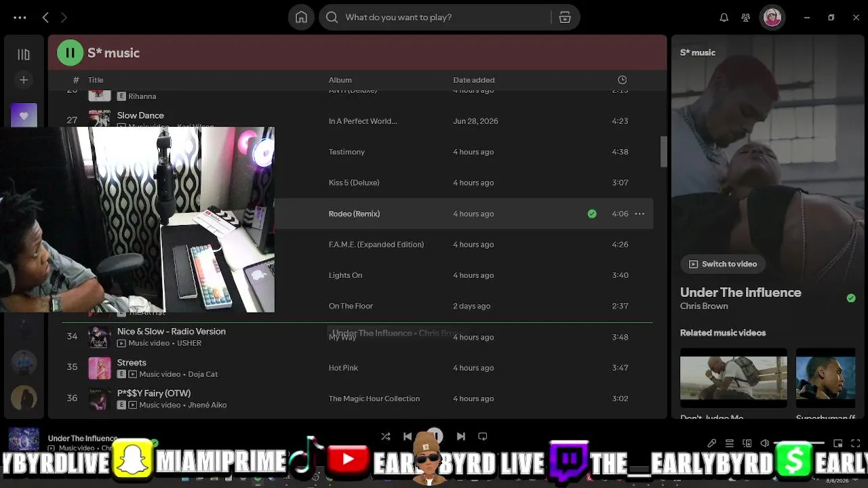868x488 pixels.
Task: Open album In A Perfect World...
Action: coord(363,121)
